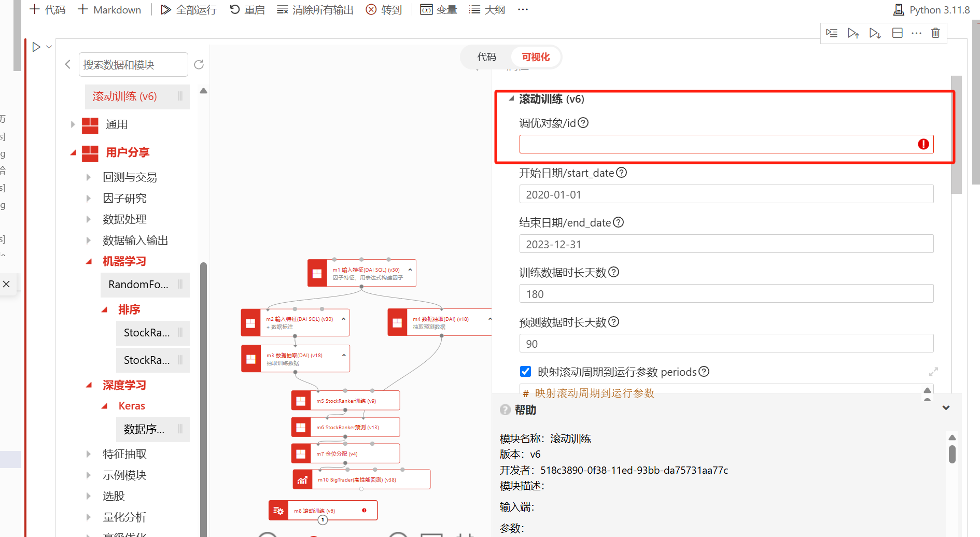Click the delete cell trash icon
This screenshot has width=980, height=537.
[935, 33]
